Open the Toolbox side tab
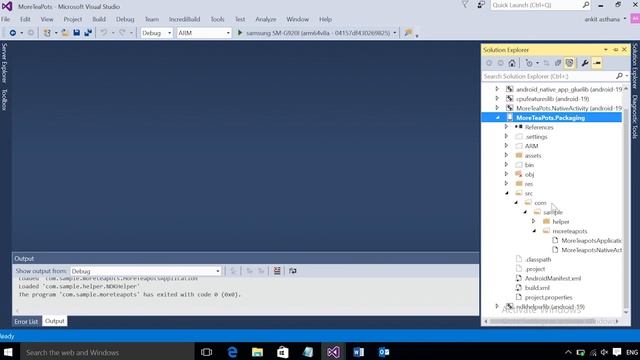640x360 pixels. tap(4, 100)
